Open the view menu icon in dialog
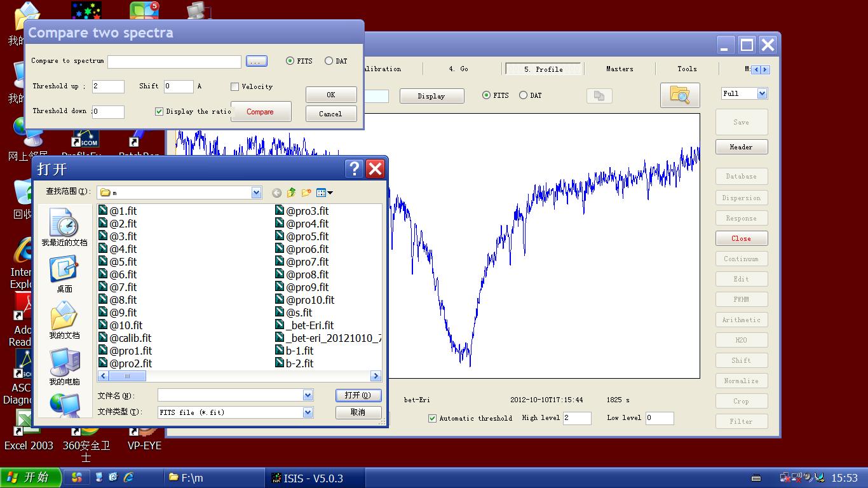The image size is (868, 488). [324, 193]
